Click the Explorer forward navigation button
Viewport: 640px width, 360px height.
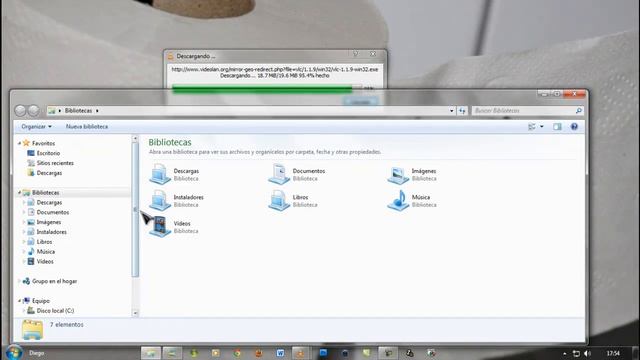[33, 110]
